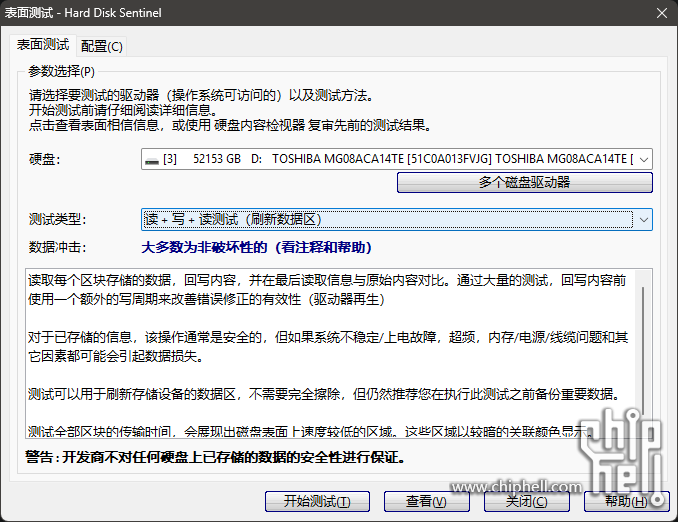Click the 警告 developer disclaimer text
Screen dimensions: 678x522
click(215, 457)
